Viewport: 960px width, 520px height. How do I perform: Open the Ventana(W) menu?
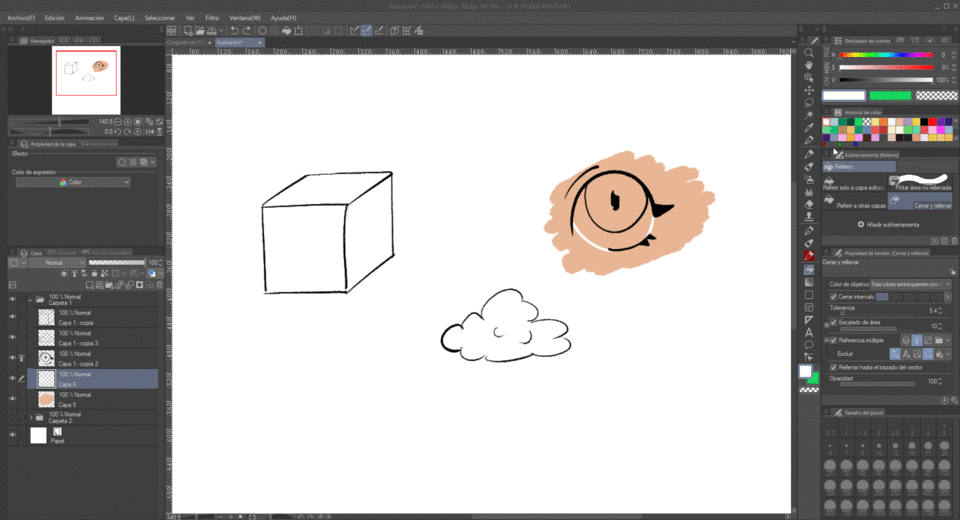tap(244, 18)
